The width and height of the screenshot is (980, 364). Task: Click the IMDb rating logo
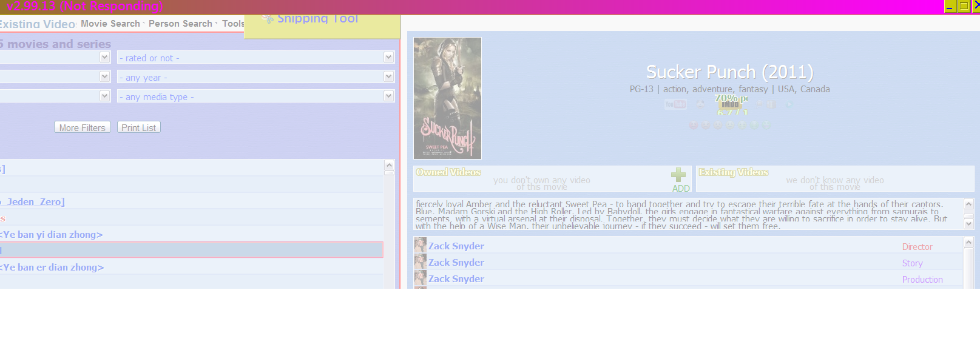pyautogui.click(x=730, y=104)
